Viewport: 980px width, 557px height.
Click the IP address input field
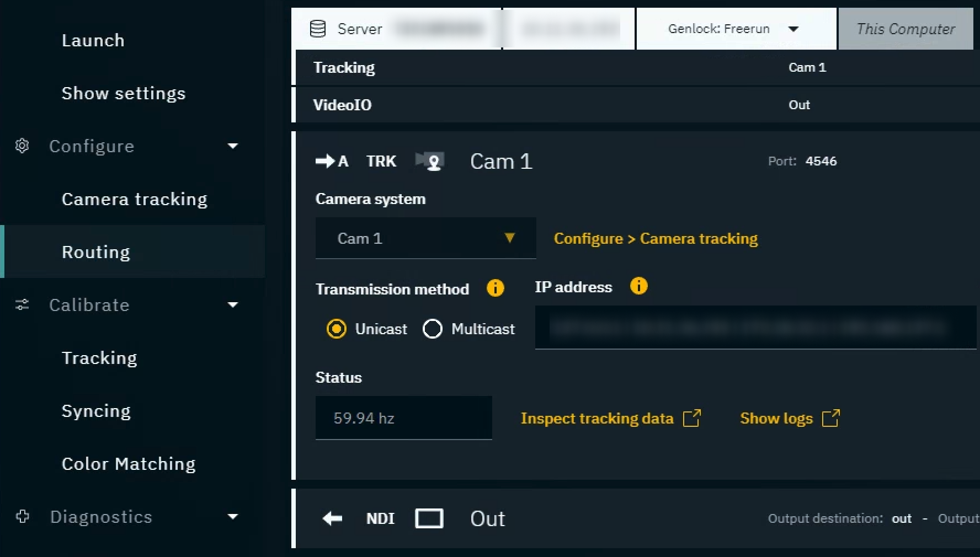pyautogui.click(x=755, y=328)
